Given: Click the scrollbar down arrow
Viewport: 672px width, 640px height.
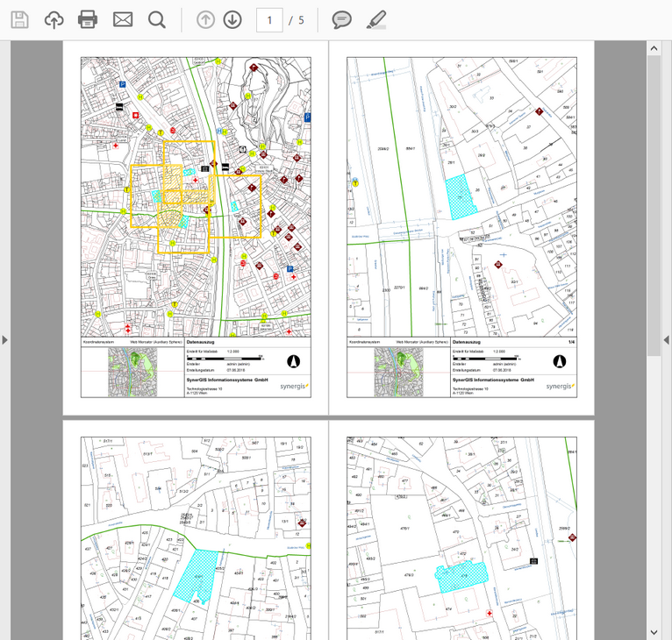Looking at the screenshot, I should pyautogui.click(x=654, y=631).
